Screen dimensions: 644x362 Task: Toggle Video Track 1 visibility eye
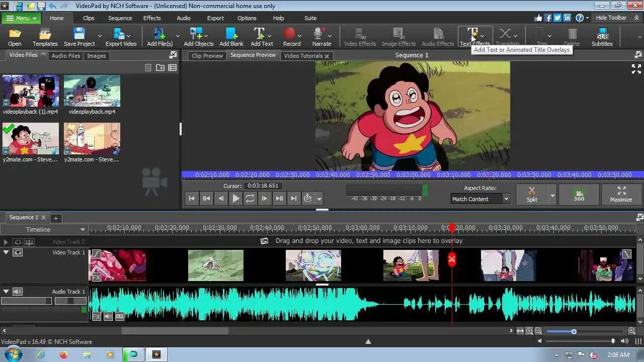(18, 252)
